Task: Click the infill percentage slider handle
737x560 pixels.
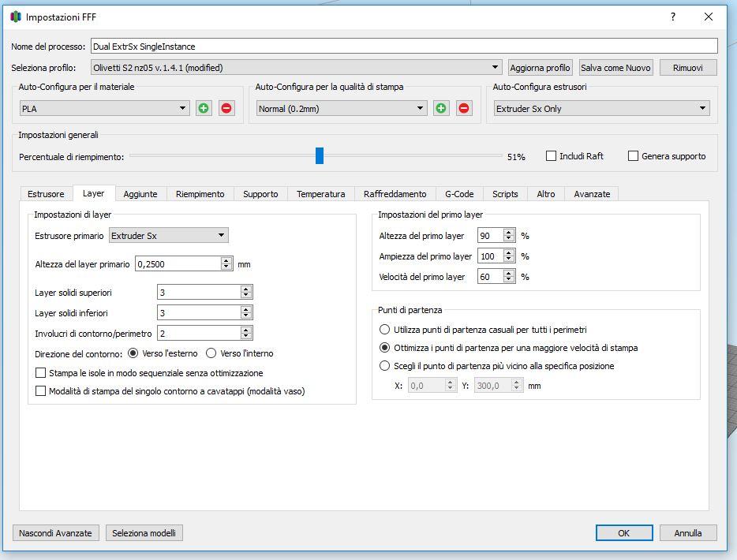Action: [x=320, y=156]
